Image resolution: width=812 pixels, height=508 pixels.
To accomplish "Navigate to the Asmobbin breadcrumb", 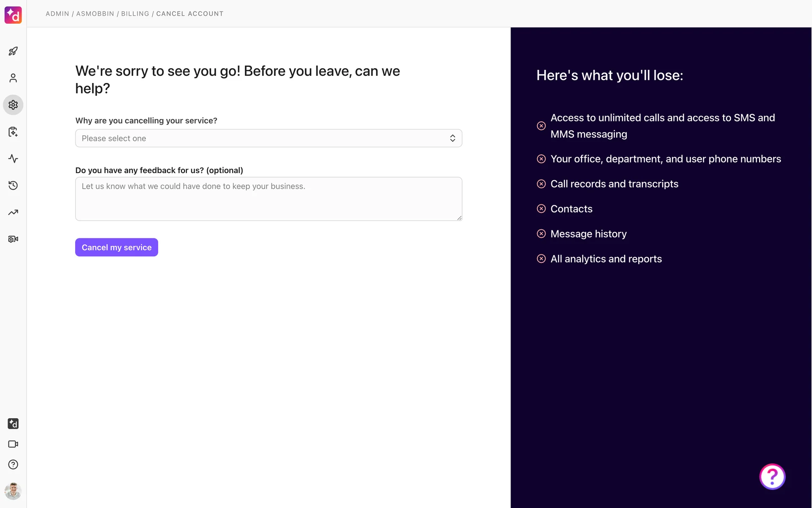I will (x=95, y=14).
